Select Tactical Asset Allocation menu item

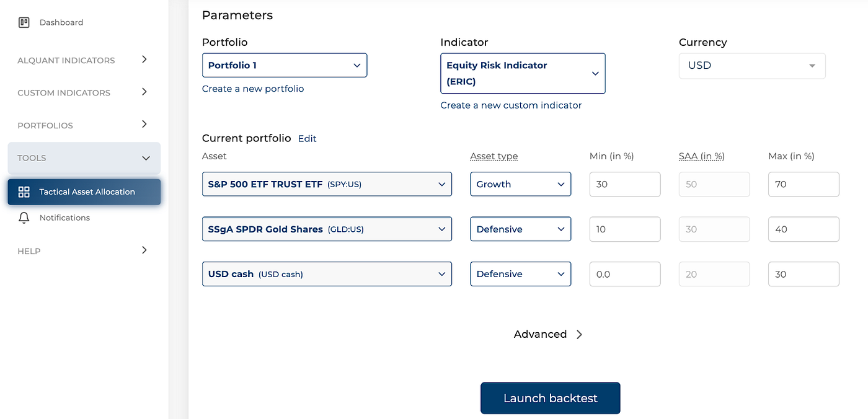click(84, 192)
